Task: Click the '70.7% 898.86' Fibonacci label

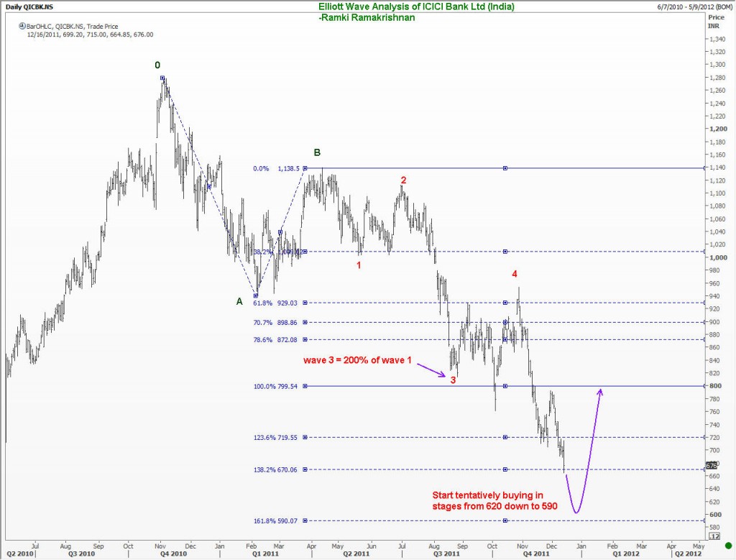Action: pyautogui.click(x=275, y=323)
